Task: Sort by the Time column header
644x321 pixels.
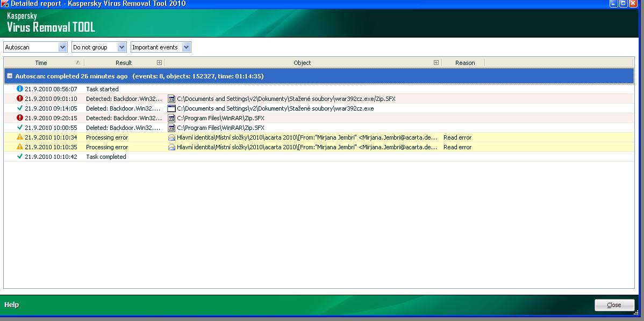Action: point(41,63)
